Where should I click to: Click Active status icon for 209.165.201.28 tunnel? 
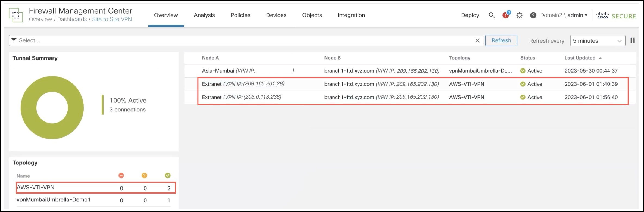pyautogui.click(x=523, y=84)
